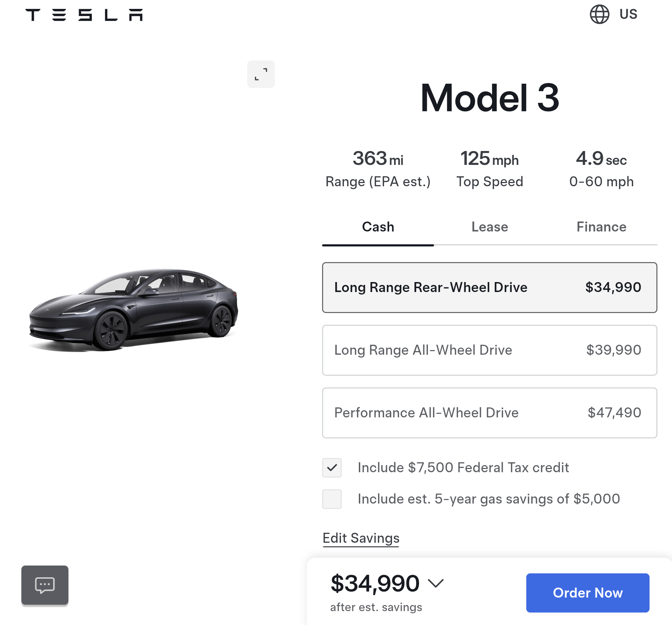The height and width of the screenshot is (625, 672).
Task: Expand the price details chevron
Action: tap(436, 583)
